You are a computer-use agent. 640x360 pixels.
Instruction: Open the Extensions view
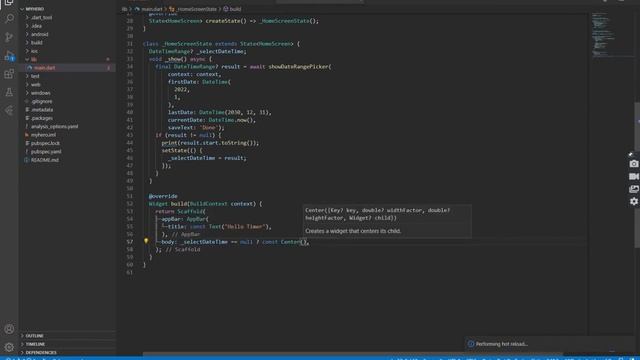9,74
